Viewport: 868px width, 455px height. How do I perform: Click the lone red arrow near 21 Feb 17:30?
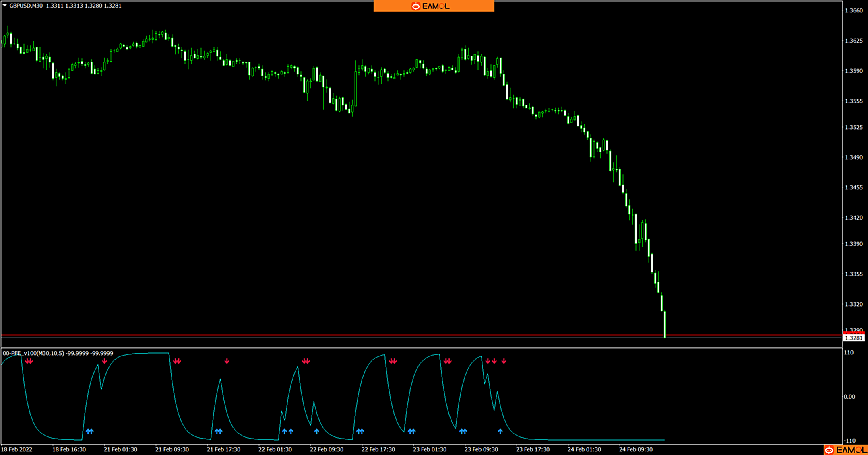[227, 361]
